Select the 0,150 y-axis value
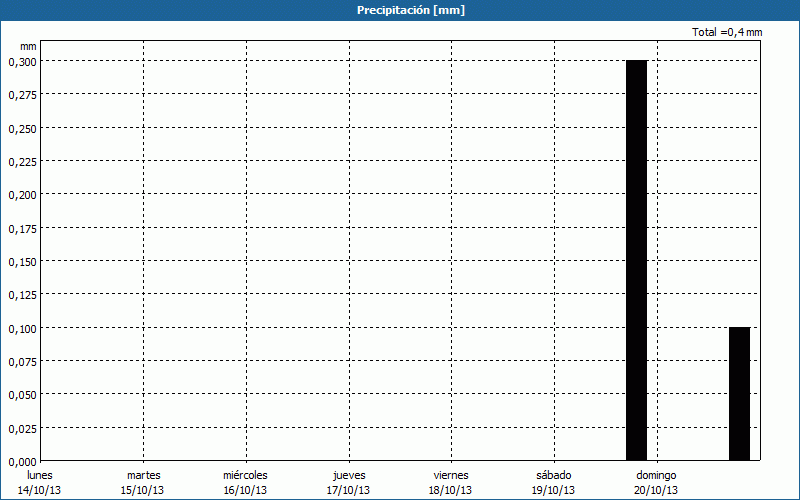This screenshot has height=500, width=800. point(23,261)
